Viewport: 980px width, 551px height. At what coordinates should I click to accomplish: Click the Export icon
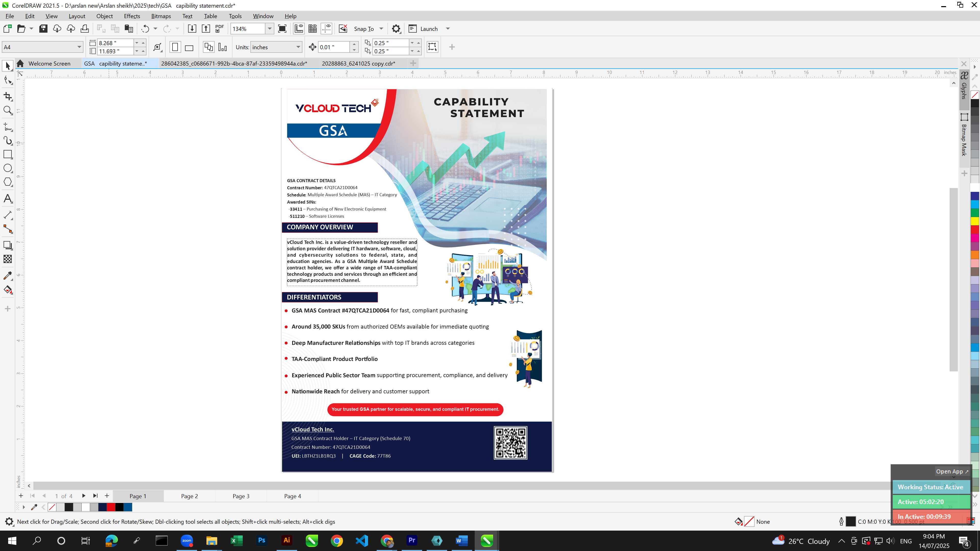pos(206,29)
